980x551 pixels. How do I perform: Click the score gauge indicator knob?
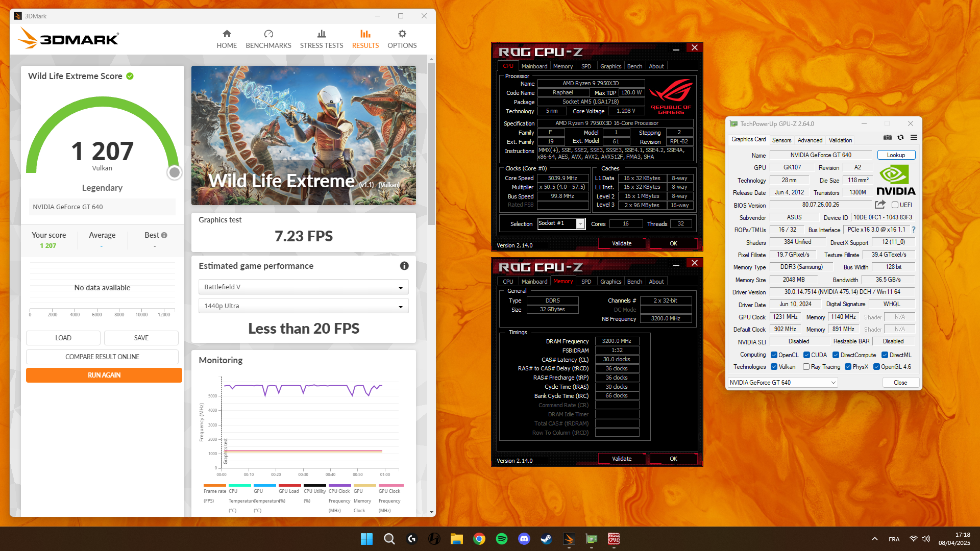(175, 172)
